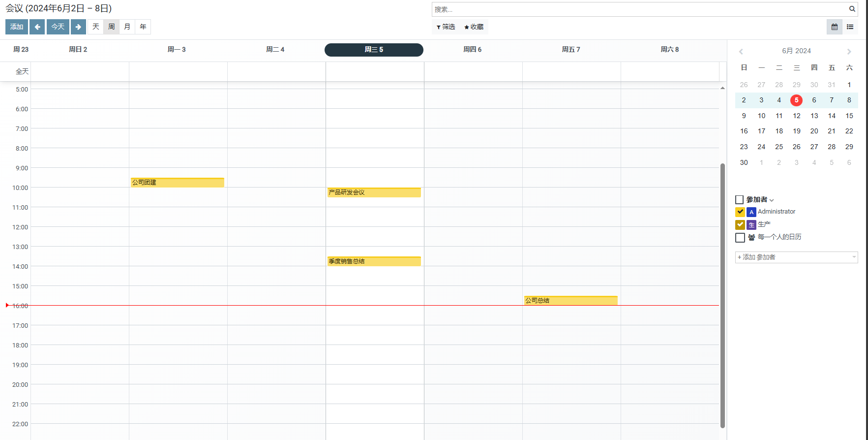This screenshot has height=440, width=868.
Task: Go to next month in mini calendar
Action: (x=849, y=51)
